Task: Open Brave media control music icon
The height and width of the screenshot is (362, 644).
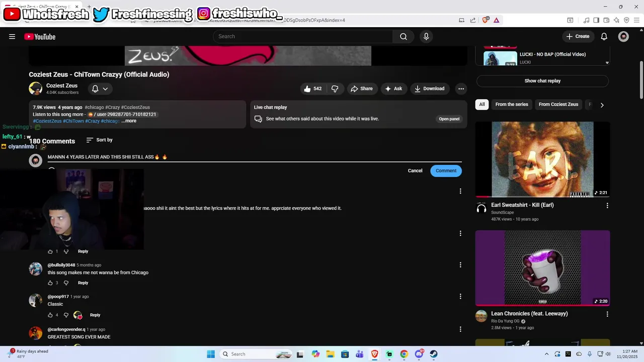Action: pyautogui.click(x=586, y=20)
